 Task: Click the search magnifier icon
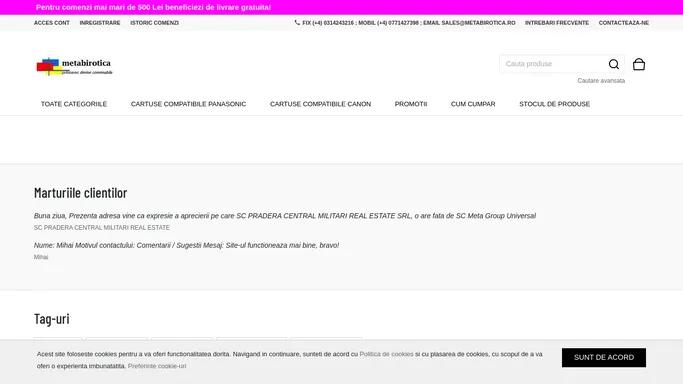pyautogui.click(x=614, y=64)
